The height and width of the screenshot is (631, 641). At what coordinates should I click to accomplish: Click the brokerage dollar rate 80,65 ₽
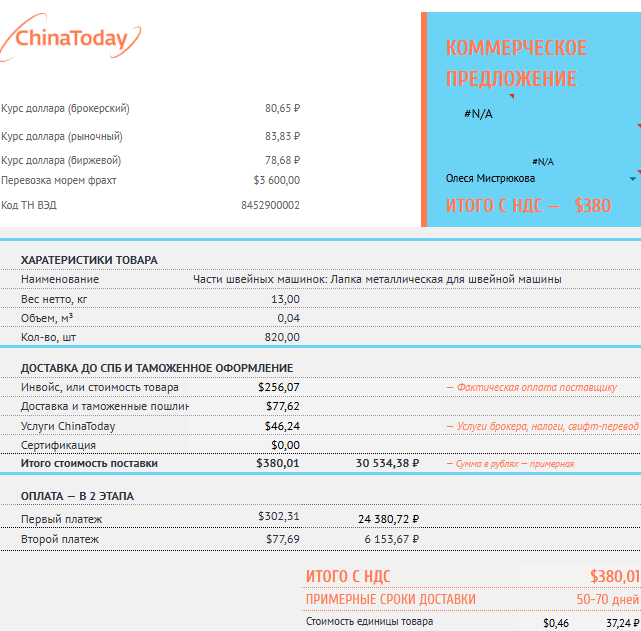tap(282, 108)
